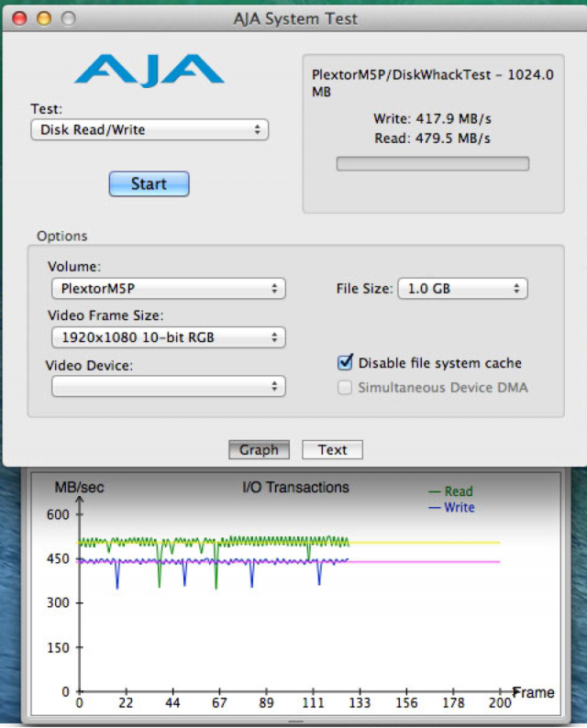Viewport: 587px width, 728px height.
Task: Click the AJA System Test window title
Action: coord(295,18)
